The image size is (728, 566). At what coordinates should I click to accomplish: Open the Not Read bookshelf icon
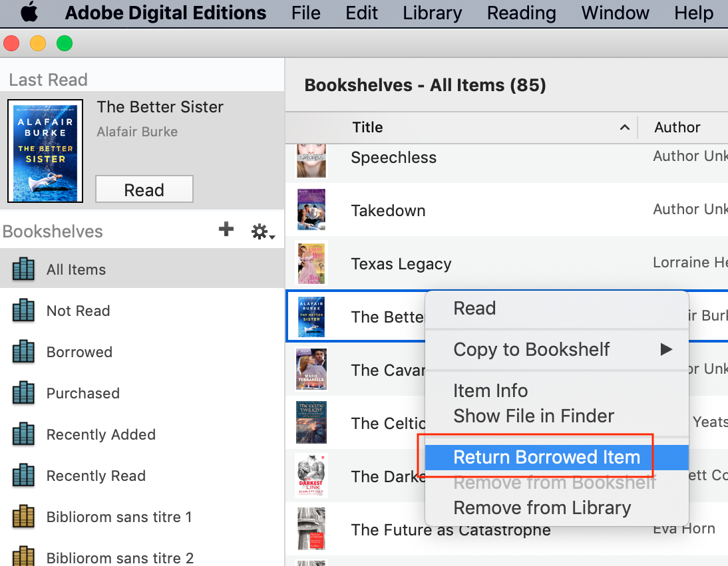point(23,311)
